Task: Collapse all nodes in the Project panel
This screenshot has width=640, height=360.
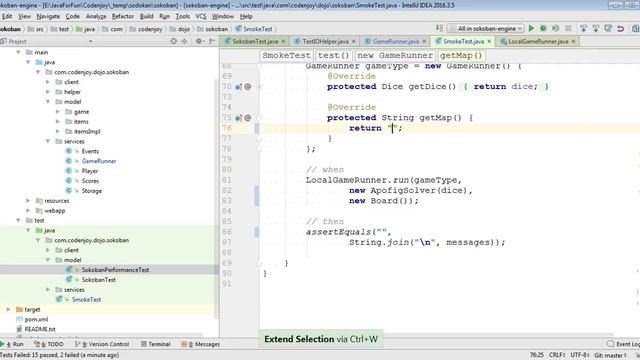Action: click(184, 41)
